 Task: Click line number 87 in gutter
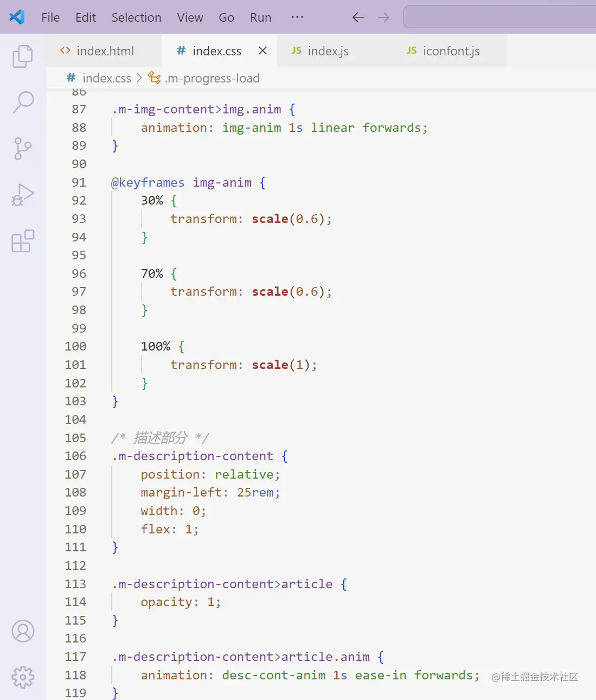[x=79, y=109]
